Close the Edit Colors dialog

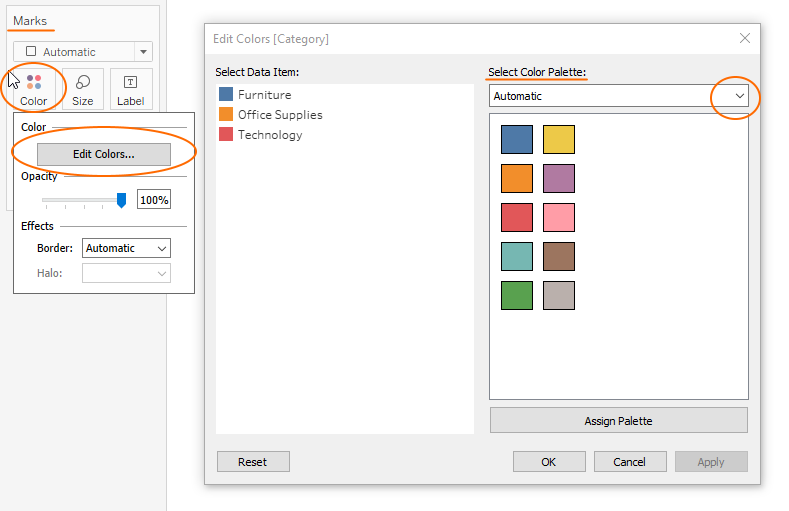(x=744, y=38)
